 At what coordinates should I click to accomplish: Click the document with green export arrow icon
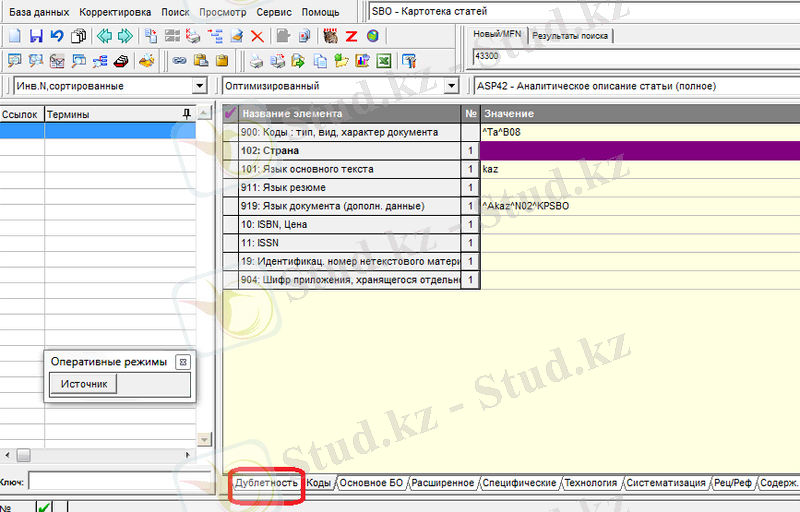point(298,61)
